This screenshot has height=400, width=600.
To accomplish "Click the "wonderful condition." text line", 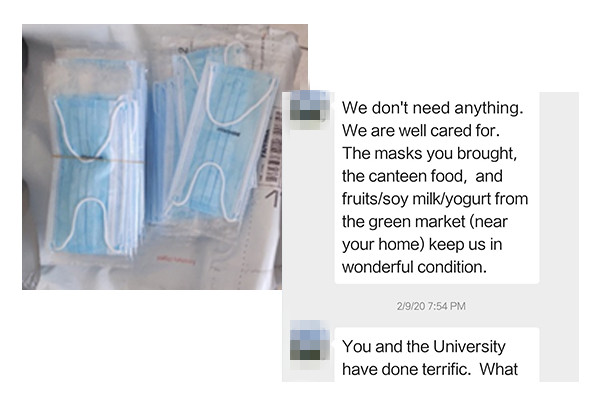I will (x=414, y=267).
